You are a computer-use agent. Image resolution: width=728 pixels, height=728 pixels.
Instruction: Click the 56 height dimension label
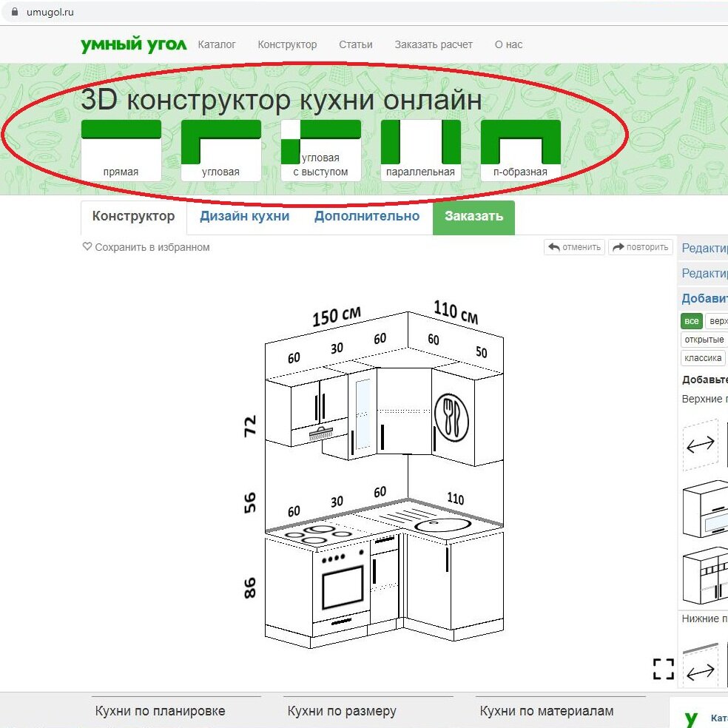(250, 503)
